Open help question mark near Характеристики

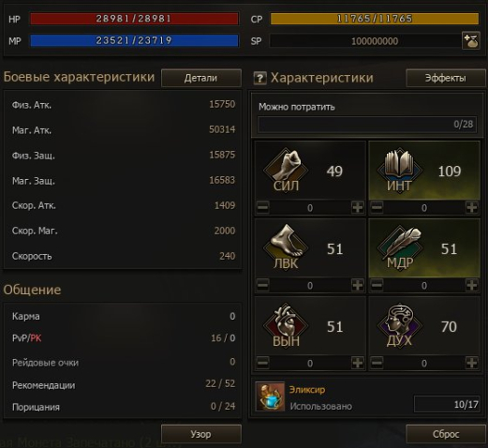click(x=259, y=78)
